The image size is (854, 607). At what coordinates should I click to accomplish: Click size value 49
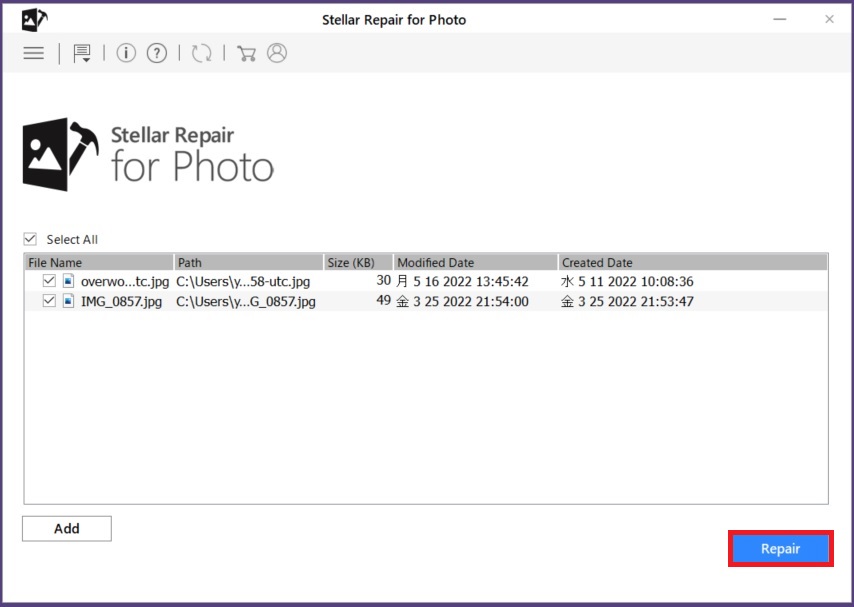pos(383,300)
